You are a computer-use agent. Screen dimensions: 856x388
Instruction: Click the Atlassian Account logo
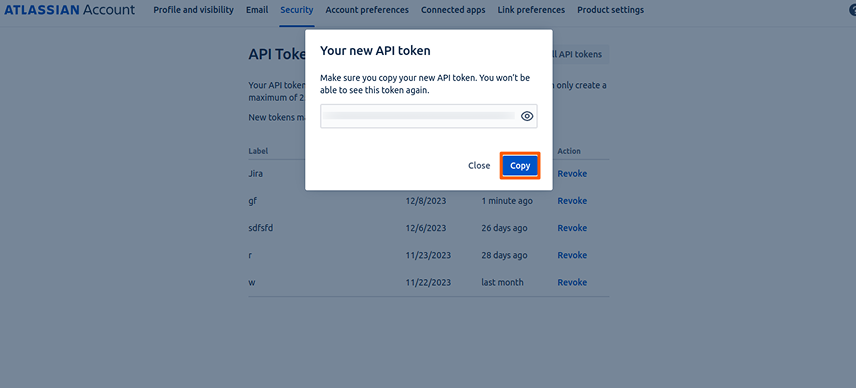pyautogui.click(x=70, y=10)
